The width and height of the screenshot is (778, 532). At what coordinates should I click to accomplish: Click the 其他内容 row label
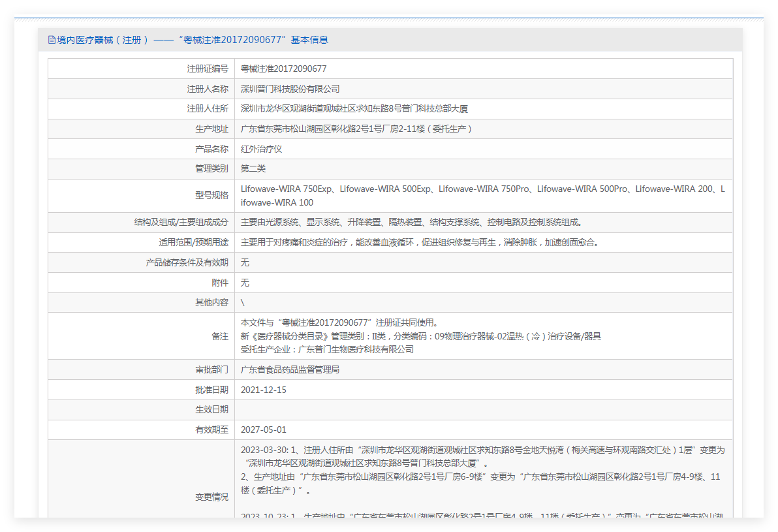pyautogui.click(x=211, y=302)
